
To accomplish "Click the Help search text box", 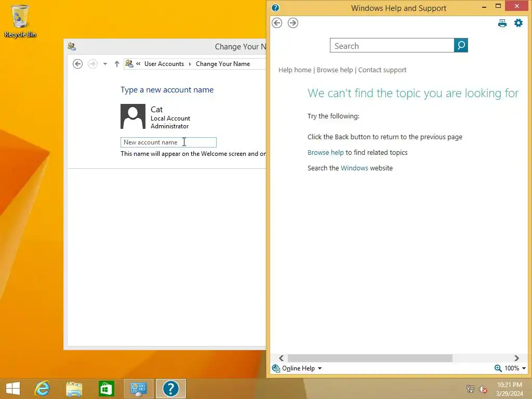I will click(392, 46).
